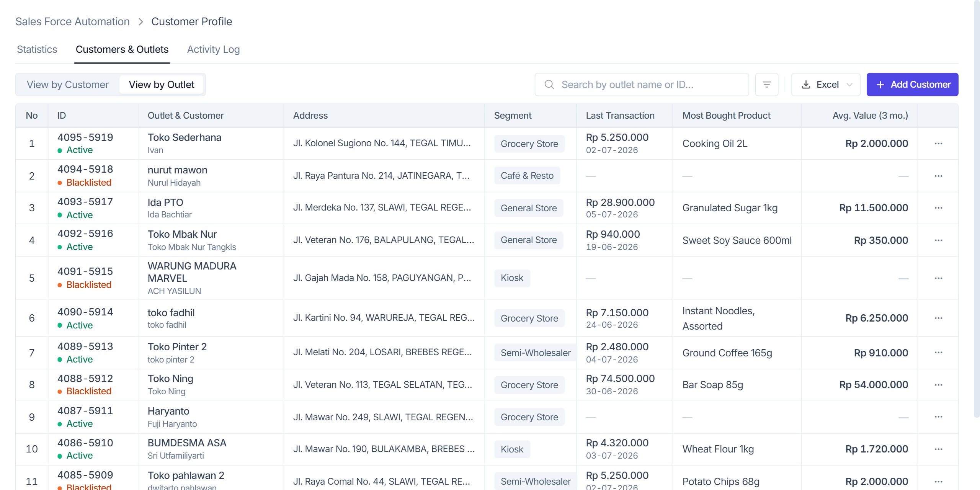Click Rp 54.000.000 average value
Image resolution: width=980 pixels, height=490 pixels.
[x=874, y=385]
